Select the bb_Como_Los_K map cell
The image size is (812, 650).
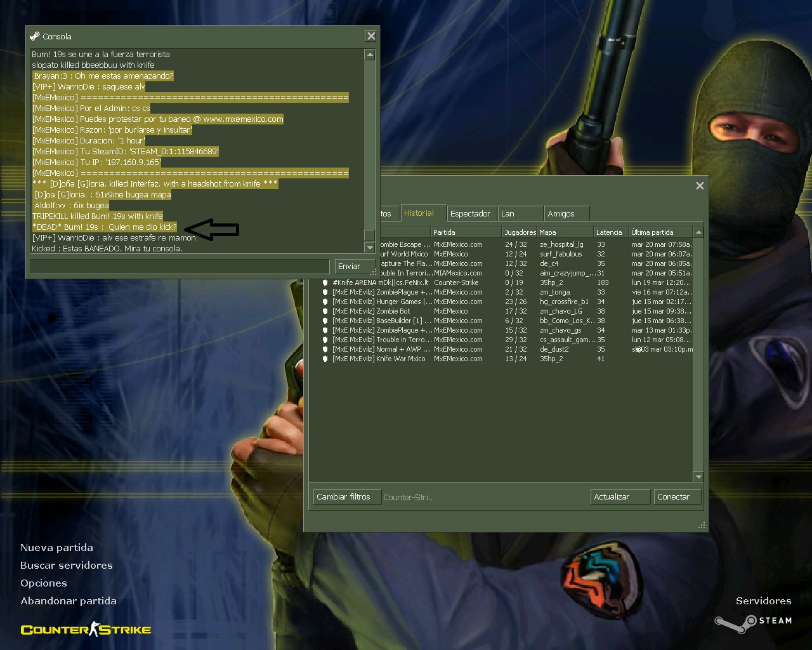pyautogui.click(x=568, y=321)
